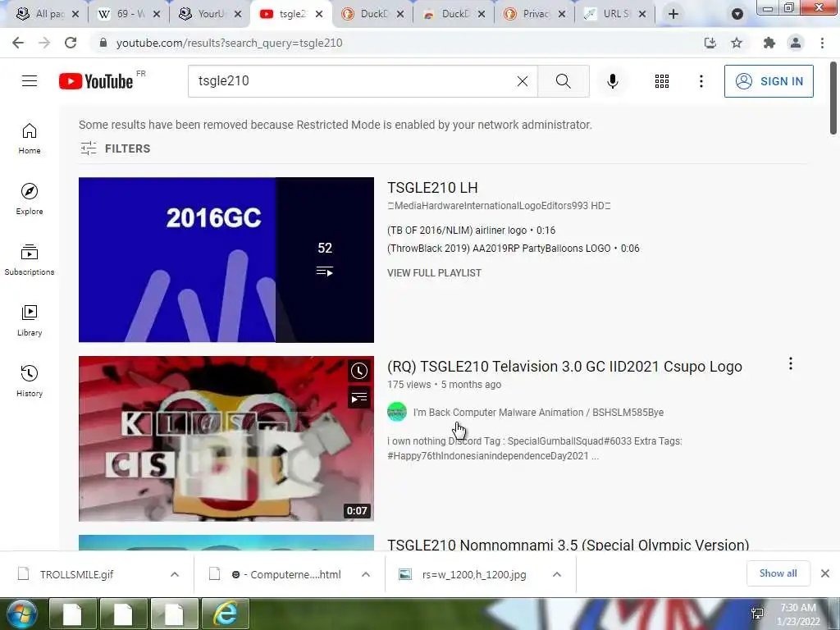Play the AA2019RP PartyBalloons LOGO video
This screenshot has width=840, height=630.
click(514, 249)
